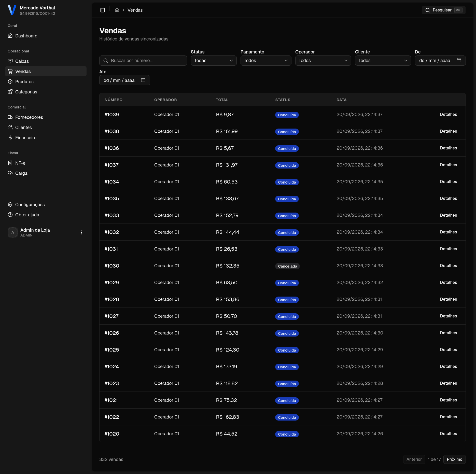The width and height of the screenshot is (476, 474).
Task: Click the Financeiro dollar icon
Action: [x=10, y=137]
